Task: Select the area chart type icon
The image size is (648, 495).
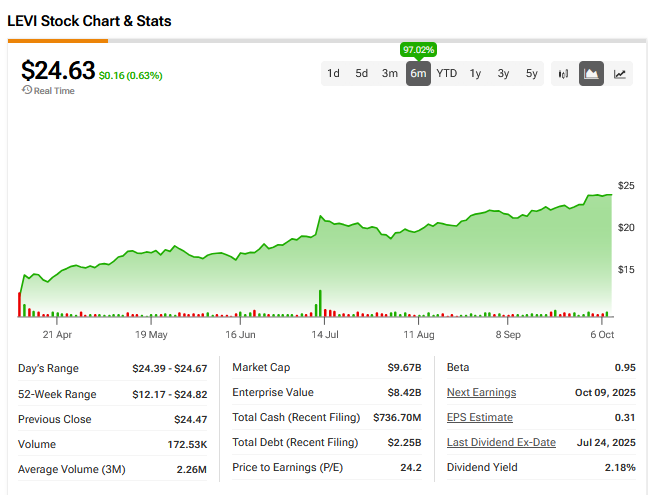Action: click(591, 73)
